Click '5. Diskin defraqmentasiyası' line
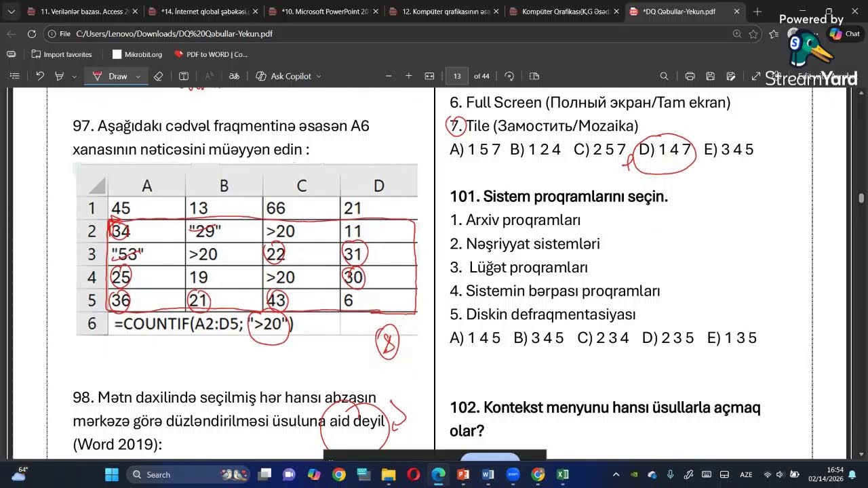The height and width of the screenshot is (488, 868). pos(542,314)
